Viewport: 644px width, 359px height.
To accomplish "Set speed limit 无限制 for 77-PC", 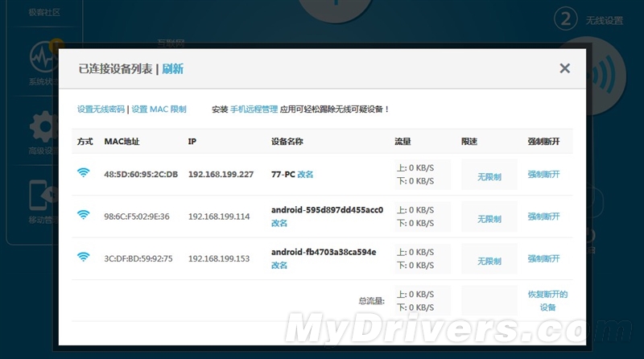I will 489,176.
